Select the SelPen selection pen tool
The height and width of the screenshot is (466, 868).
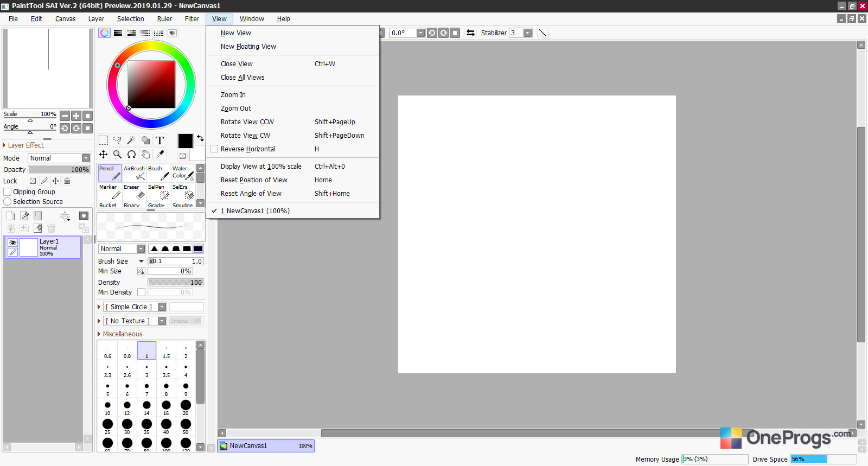tap(159, 191)
